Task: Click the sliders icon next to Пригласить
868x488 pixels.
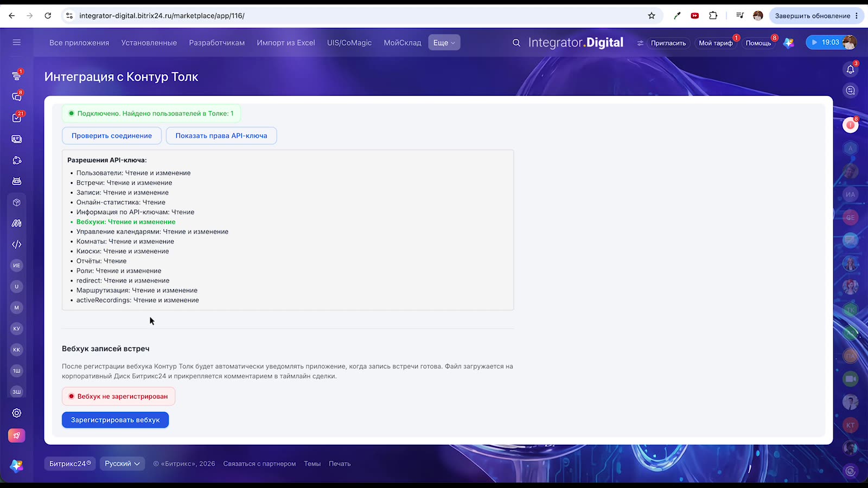Action: 640,43
